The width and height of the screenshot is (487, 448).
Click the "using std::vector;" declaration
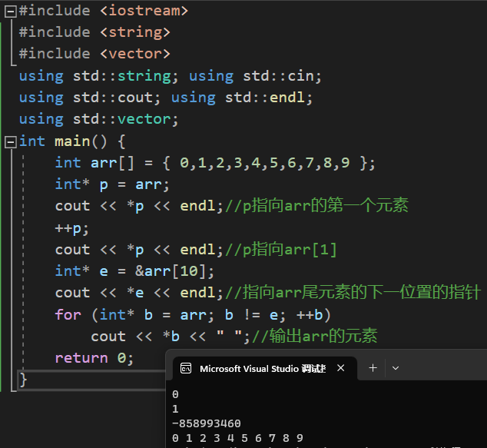[98, 119]
